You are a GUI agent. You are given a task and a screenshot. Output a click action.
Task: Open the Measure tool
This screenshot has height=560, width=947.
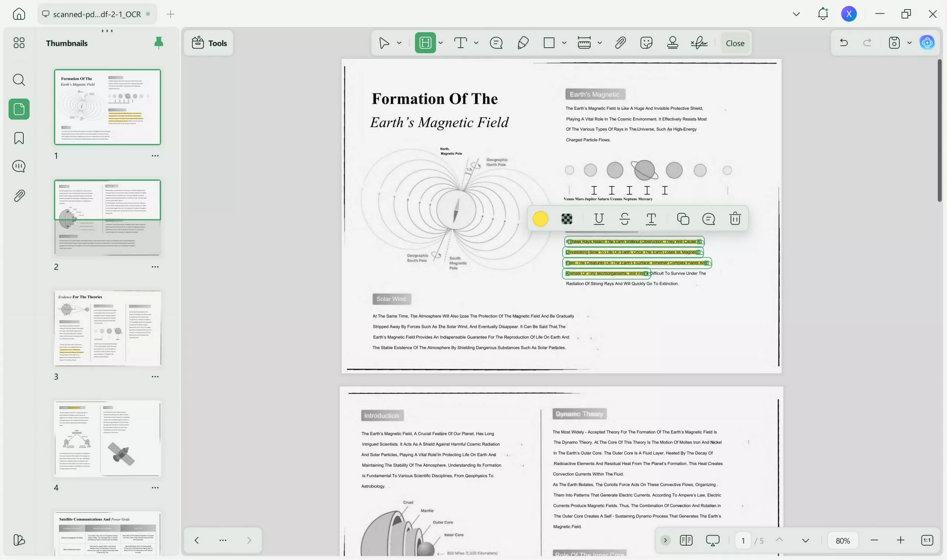click(584, 43)
